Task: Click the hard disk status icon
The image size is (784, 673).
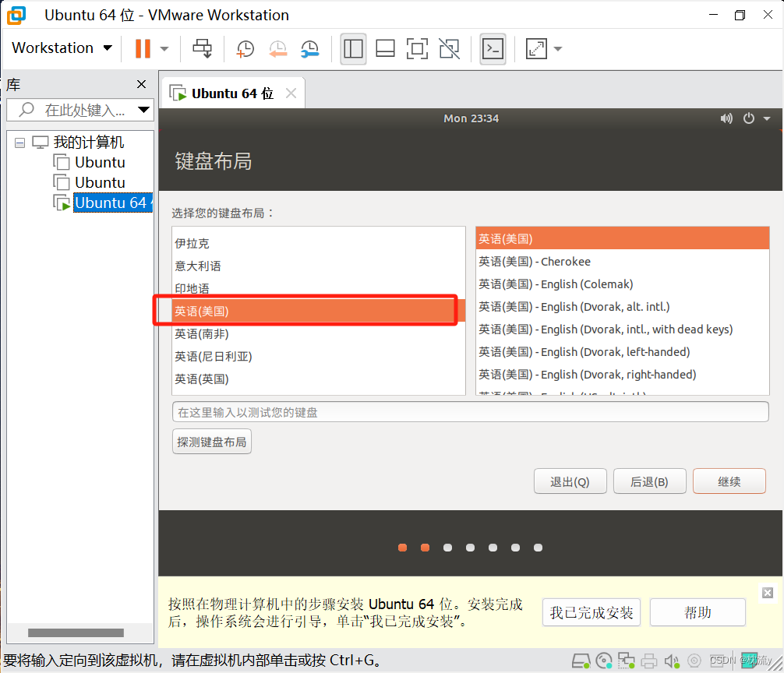Action: [x=581, y=661]
